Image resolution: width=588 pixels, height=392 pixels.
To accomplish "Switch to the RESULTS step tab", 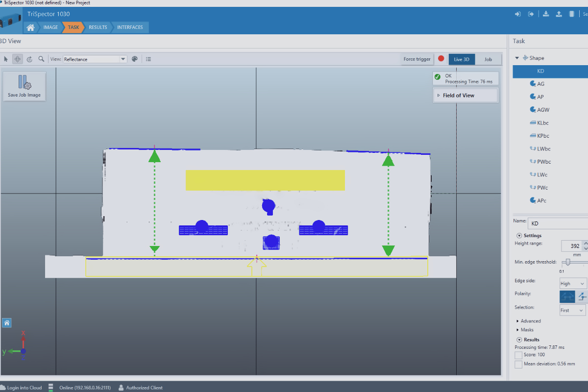I will [98, 27].
